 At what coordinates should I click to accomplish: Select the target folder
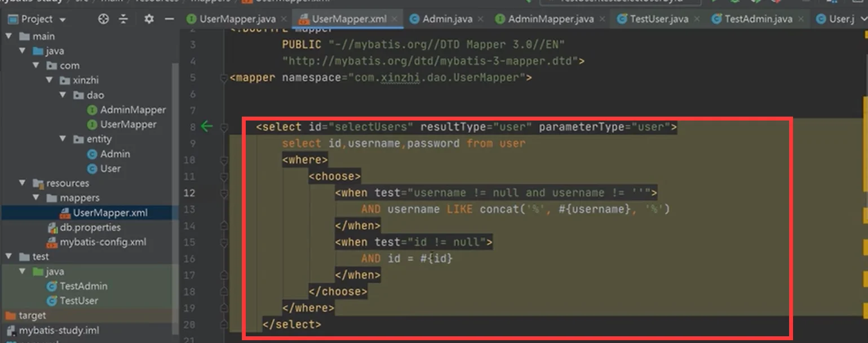pyautogui.click(x=32, y=315)
